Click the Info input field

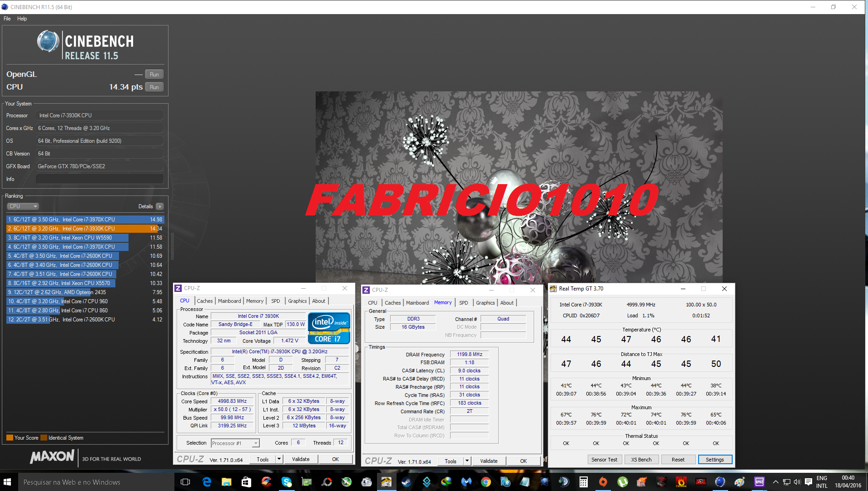click(x=99, y=179)
